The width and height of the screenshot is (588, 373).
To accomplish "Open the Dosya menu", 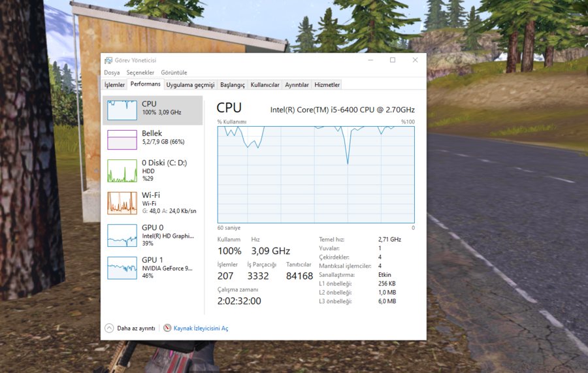I will [112, 73].
